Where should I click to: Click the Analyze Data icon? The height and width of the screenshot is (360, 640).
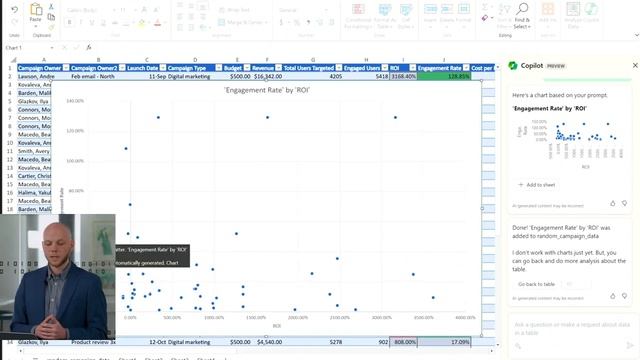coord(573,9)
